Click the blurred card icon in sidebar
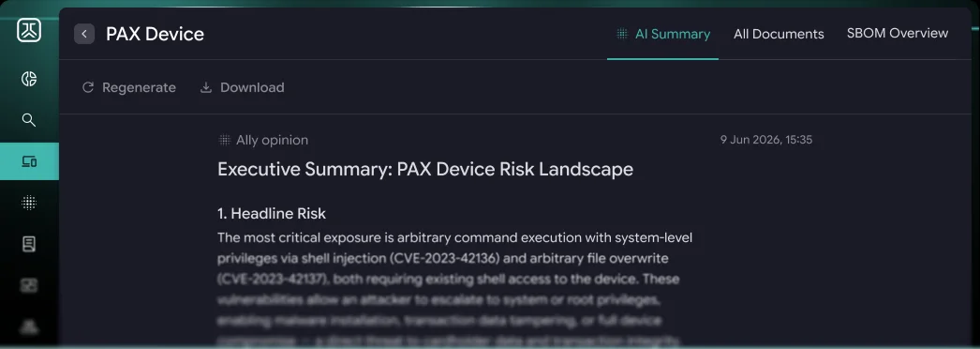 (29, 285)
